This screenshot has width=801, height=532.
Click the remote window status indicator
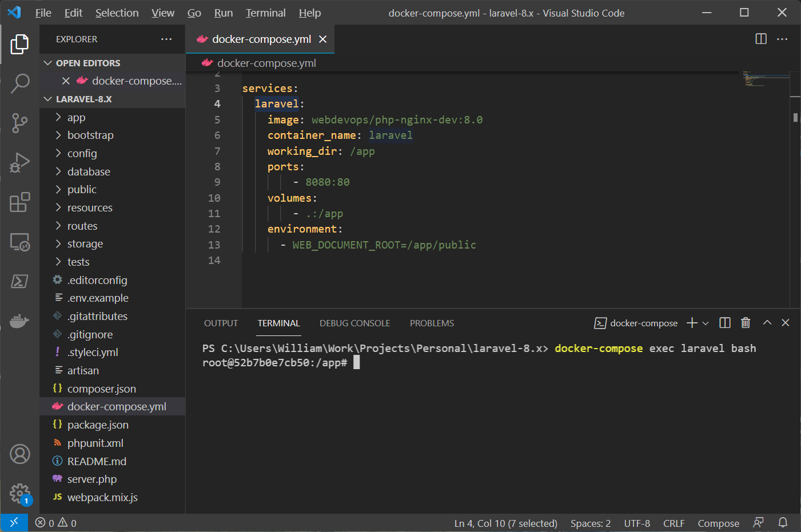[x=14, y=523]
